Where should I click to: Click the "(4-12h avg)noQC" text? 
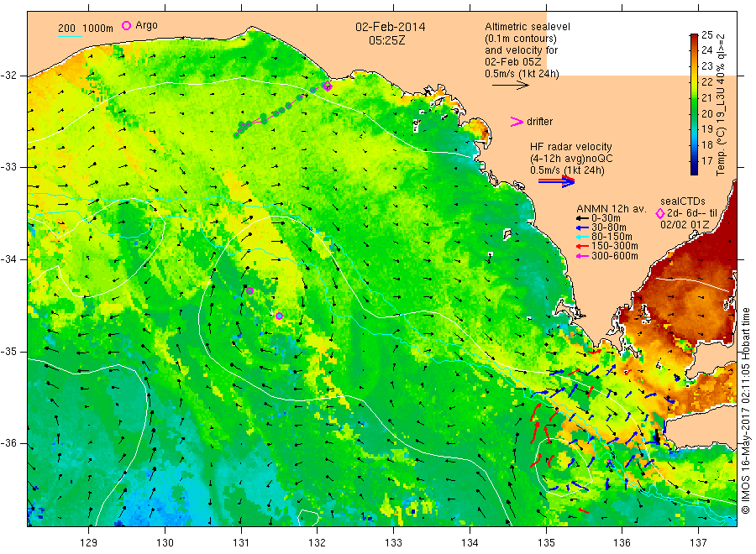pos(571,159)
